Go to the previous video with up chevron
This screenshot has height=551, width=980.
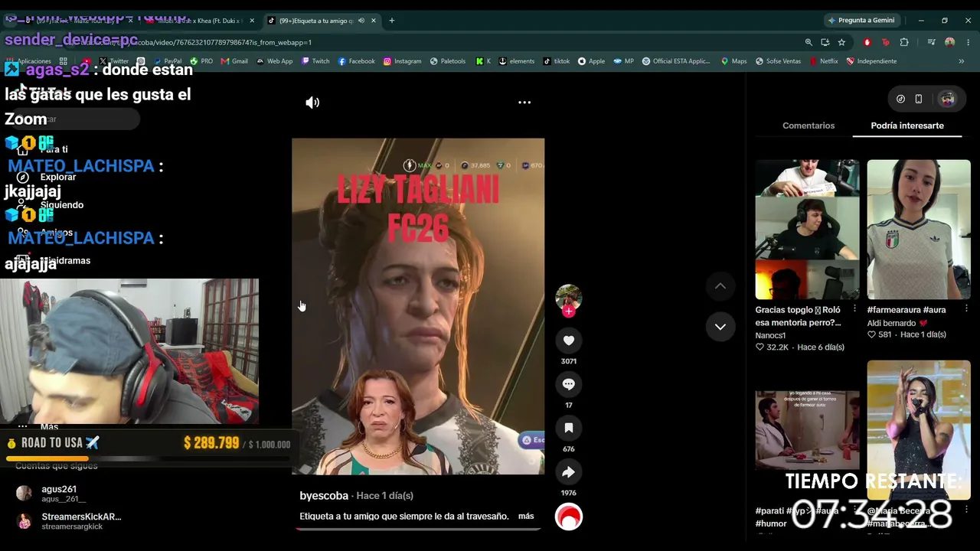[x=720, y=286]
